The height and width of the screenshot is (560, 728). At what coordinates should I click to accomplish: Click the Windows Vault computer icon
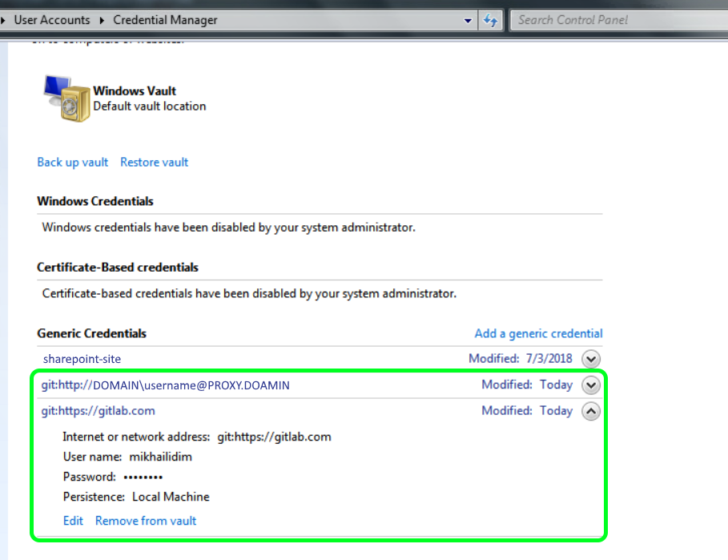click(56, 84)
